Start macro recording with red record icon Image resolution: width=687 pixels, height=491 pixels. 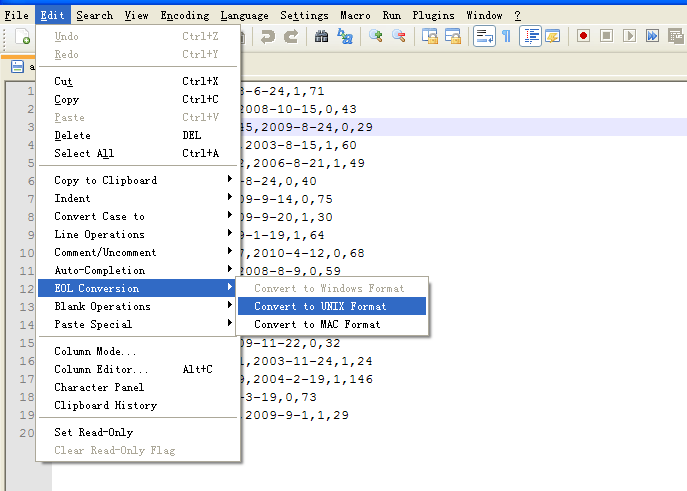pos(583,37)
